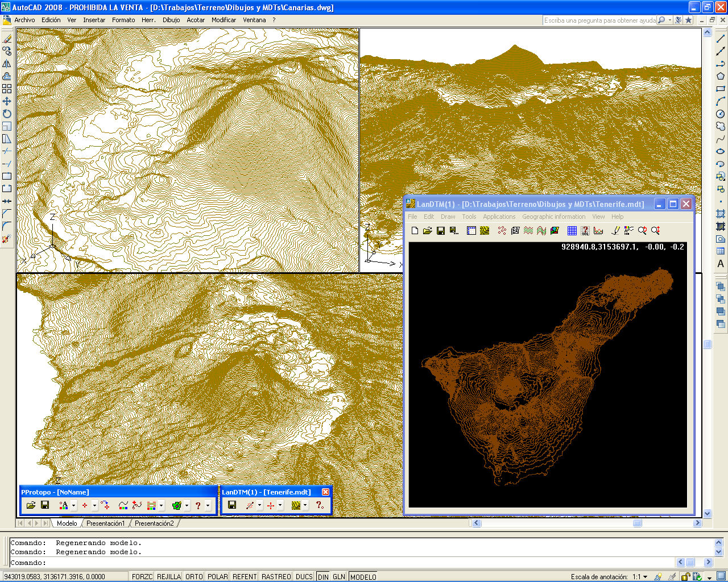Click MODELO button in status bar
Viewport: 728px width, 582px height.
(363, 576)
